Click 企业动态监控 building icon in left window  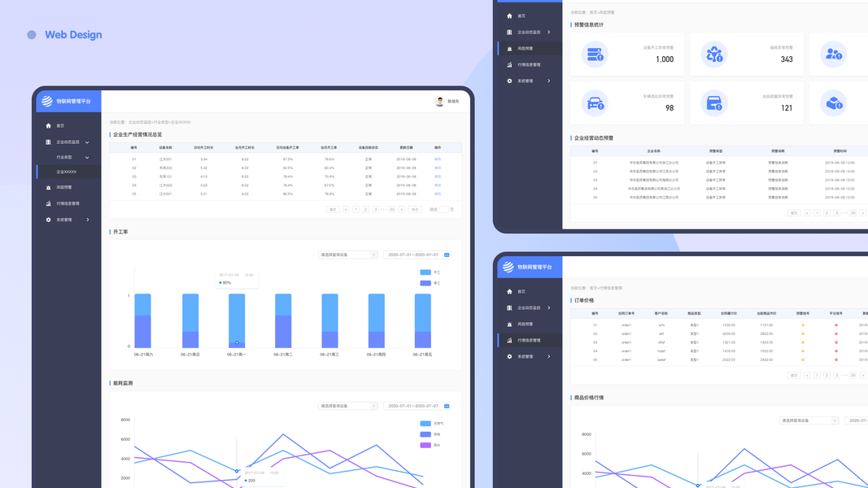point(48,142)
